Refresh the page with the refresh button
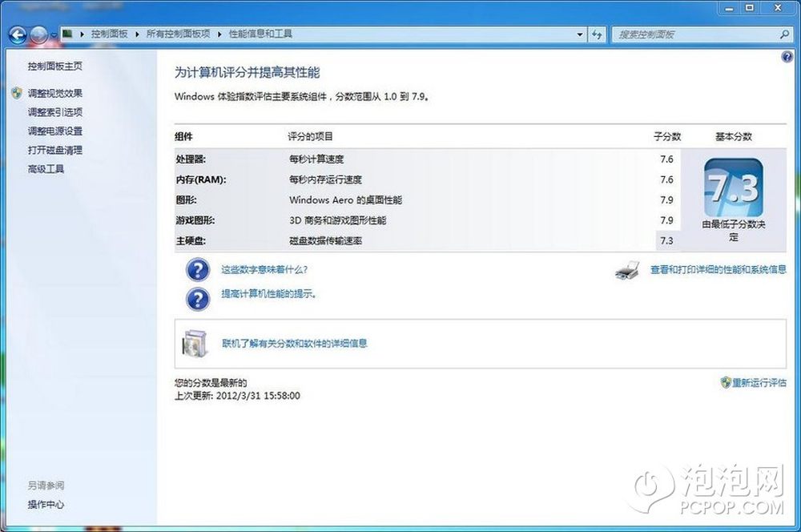 point(597,34)
